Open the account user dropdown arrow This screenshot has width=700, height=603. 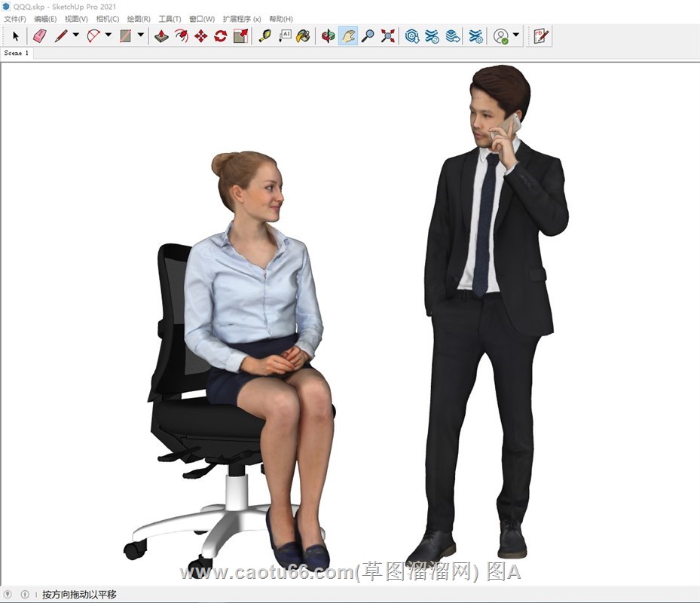click(516, 35)
